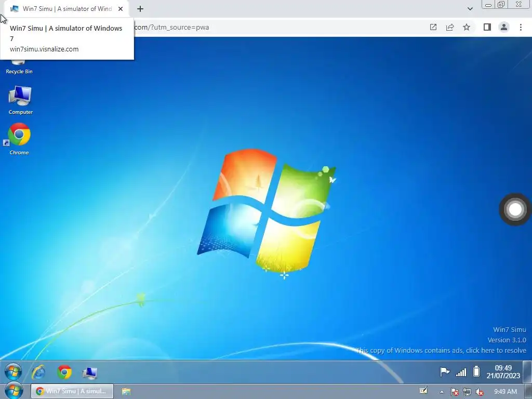The height and width of the screenshot is (399, 532).
Task: Switch to Win7 Simu Chrome taskbar button
Action: [x=72, y=391]
